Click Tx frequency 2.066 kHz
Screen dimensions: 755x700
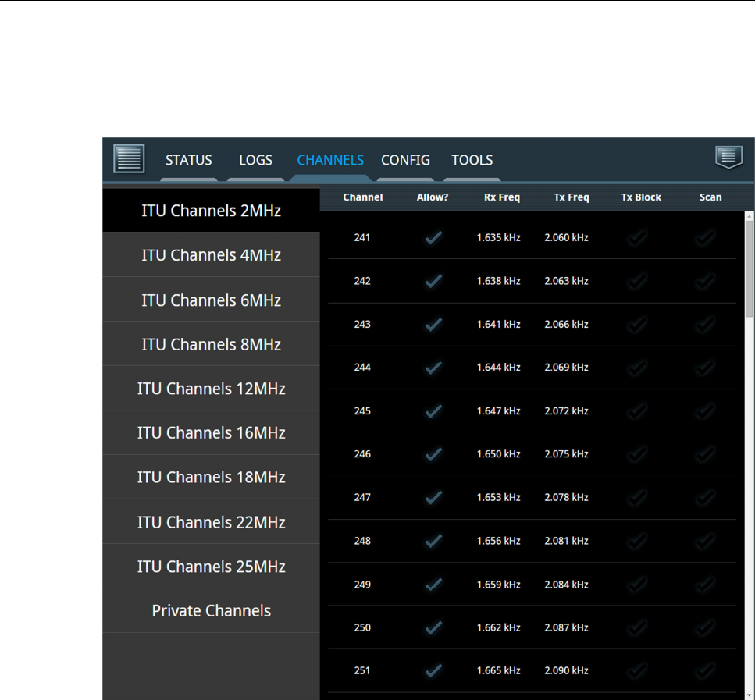(566, 324)
